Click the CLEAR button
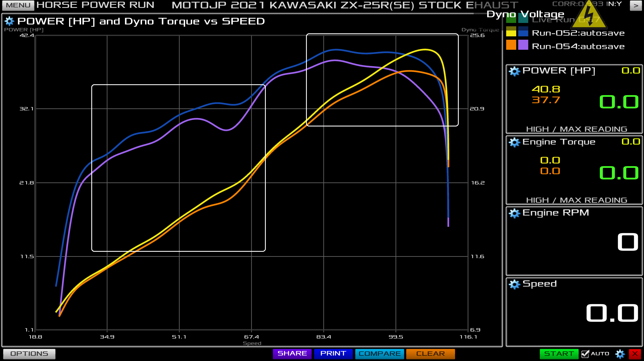 click(430, 354)
